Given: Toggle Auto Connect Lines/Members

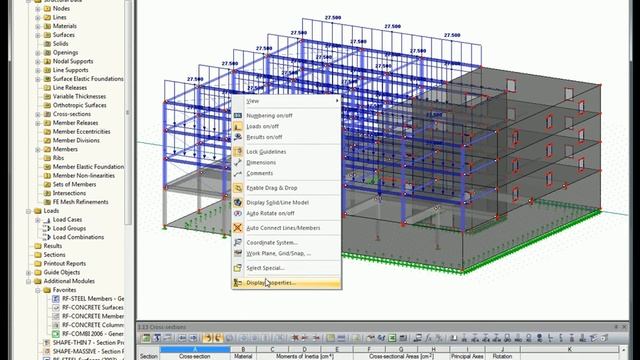Looking at the screenshot, I should click(287, 228).
